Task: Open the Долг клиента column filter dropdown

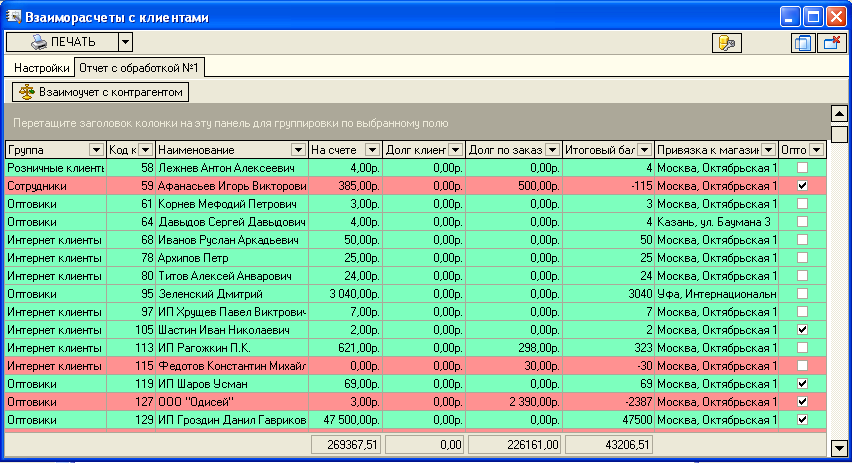Action: 456,150
